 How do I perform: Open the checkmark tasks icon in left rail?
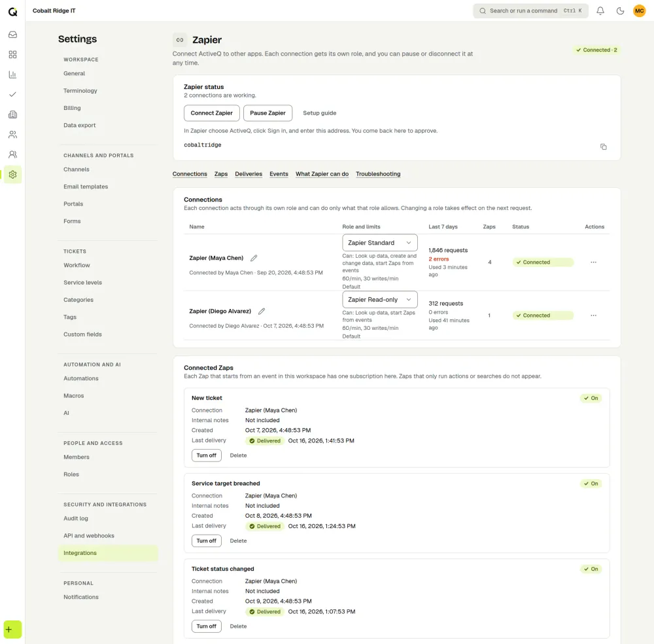click(x=12, y=94)
